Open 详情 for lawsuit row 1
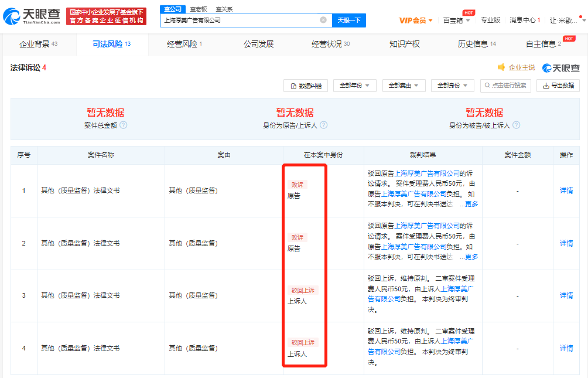Image resolution: width=588 pixels, height=378 pixels. [566, 190]
